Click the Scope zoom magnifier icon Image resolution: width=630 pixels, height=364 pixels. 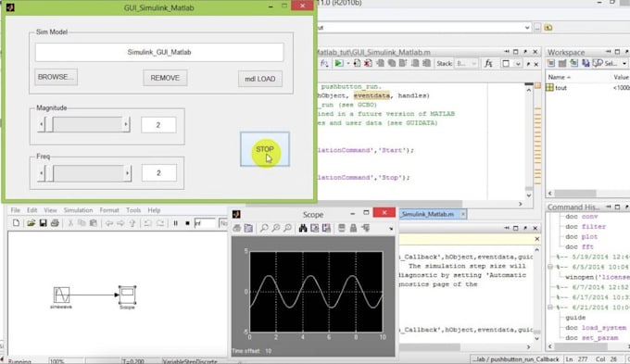[x=264, y=228]
